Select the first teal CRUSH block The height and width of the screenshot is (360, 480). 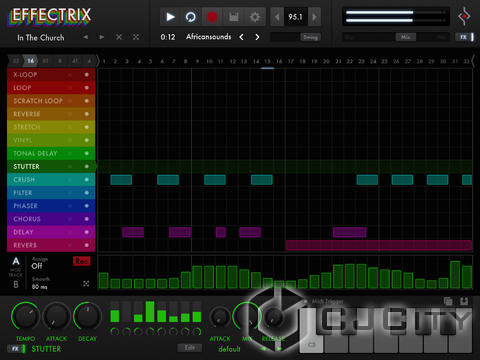click(121, 180)
